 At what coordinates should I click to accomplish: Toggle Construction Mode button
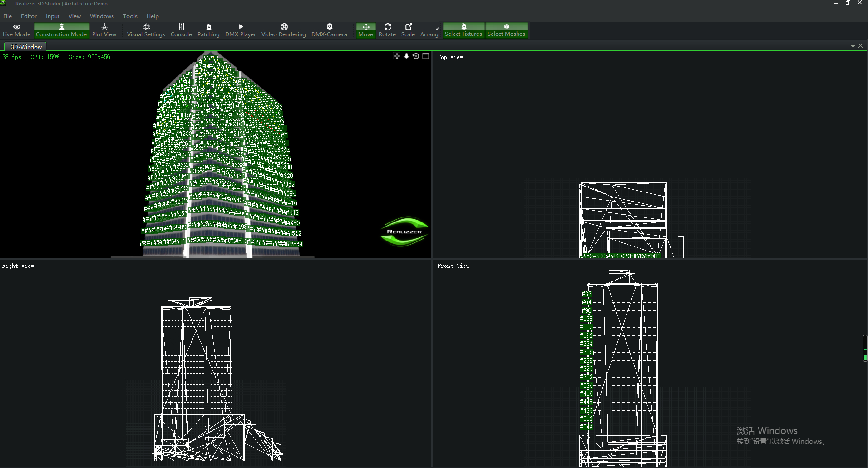click(x=61, y=30)
